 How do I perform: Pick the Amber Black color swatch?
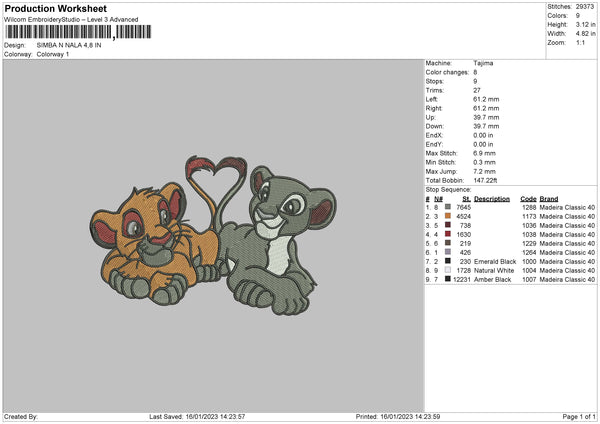click(x=446, y=279)
